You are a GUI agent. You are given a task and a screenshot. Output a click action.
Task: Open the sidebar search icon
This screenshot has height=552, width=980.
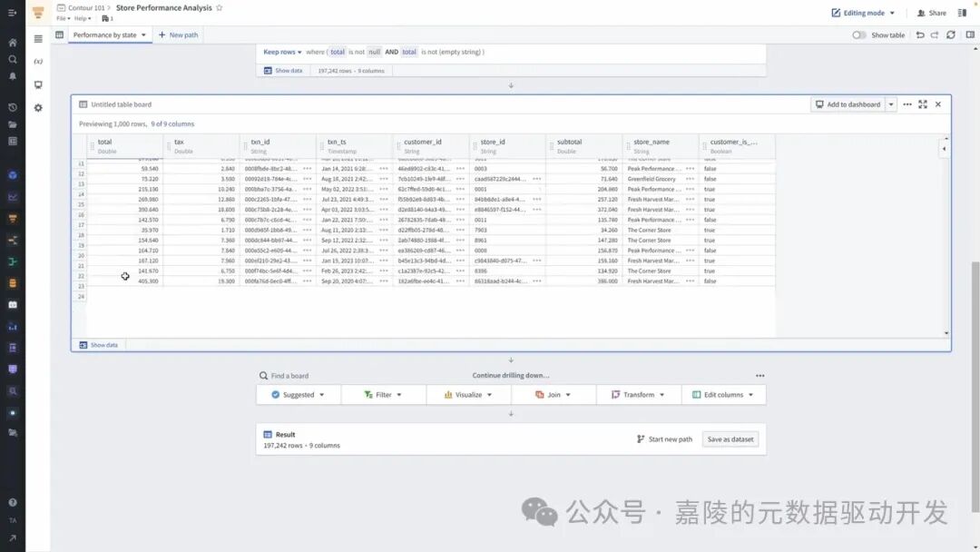(x=13, y=59)
